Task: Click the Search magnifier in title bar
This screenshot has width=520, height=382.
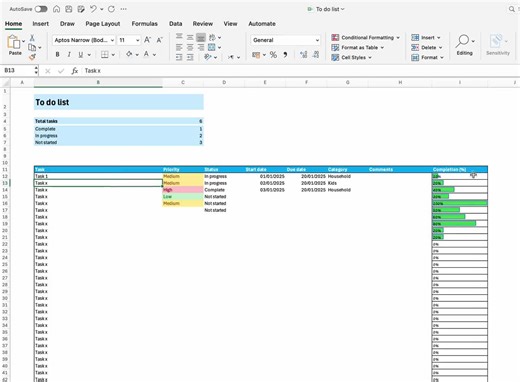Action: (x=512, y=9)
